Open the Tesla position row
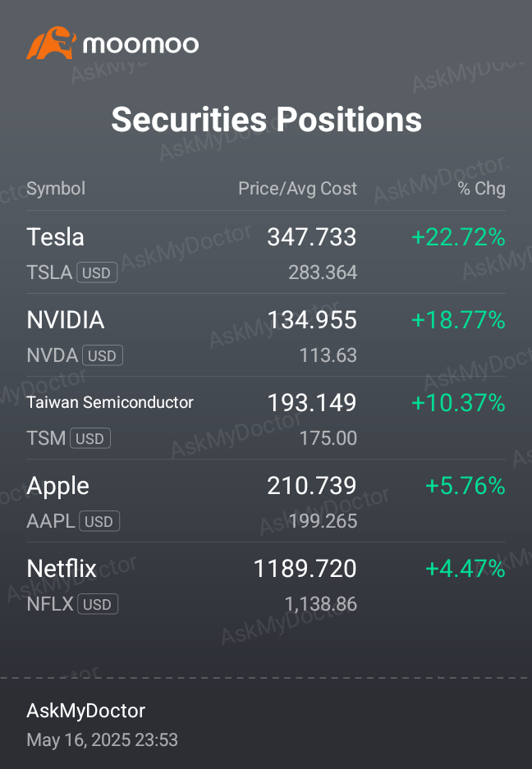 tap(266, 253)
